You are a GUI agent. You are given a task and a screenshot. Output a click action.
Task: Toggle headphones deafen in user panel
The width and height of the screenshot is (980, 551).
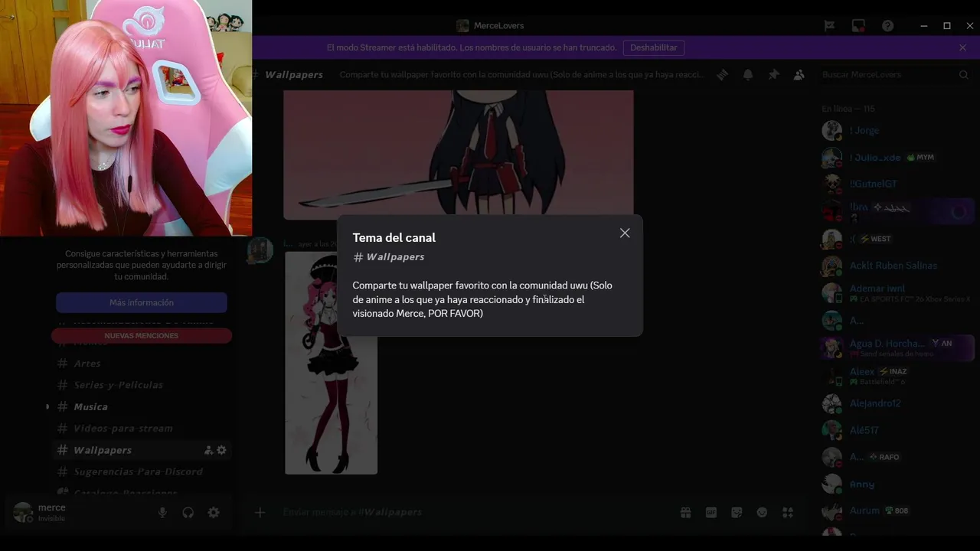(188, 513)
